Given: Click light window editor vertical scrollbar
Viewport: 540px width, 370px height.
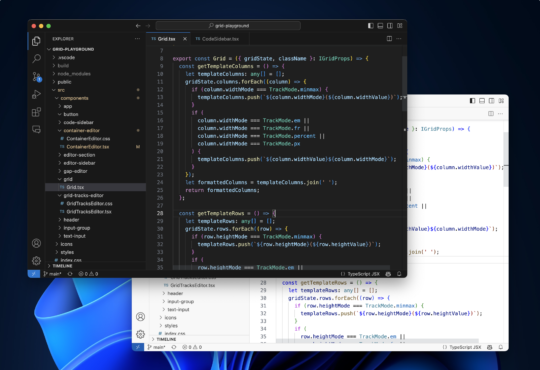Looking at the screenshot, I should 506,159.
